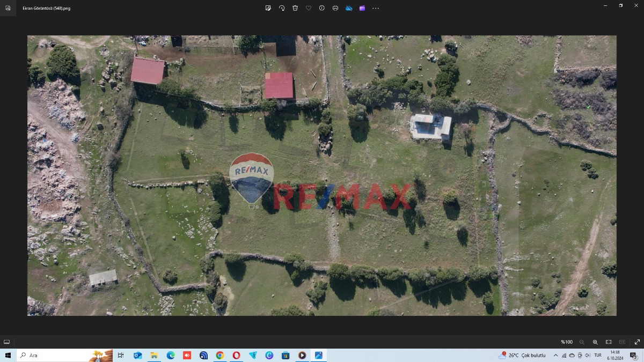Expand hidden system tray icons chevron
Screen dimensions: 644x362
coord(555,355)
